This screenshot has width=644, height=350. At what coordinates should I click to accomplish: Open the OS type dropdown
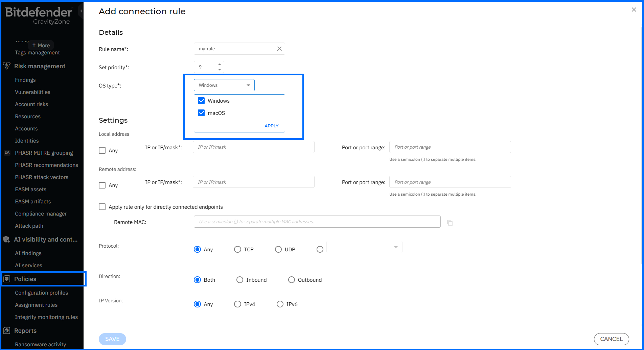[224, 85]
